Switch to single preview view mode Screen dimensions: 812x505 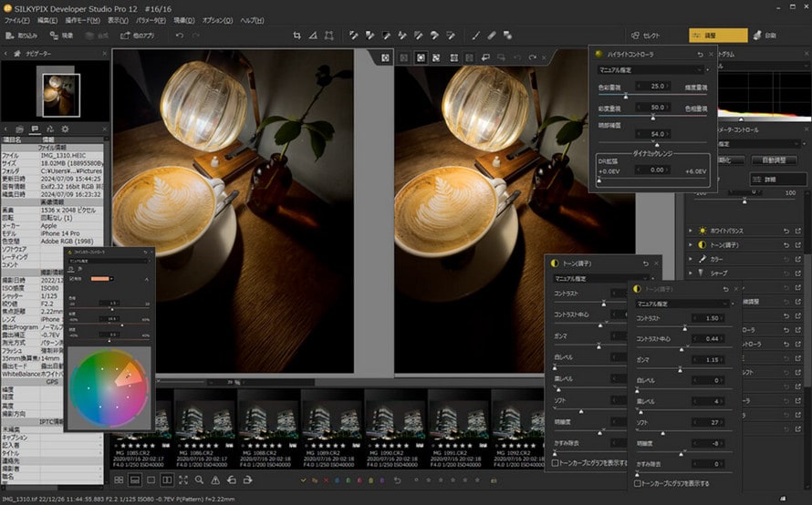tap(151, 479)
